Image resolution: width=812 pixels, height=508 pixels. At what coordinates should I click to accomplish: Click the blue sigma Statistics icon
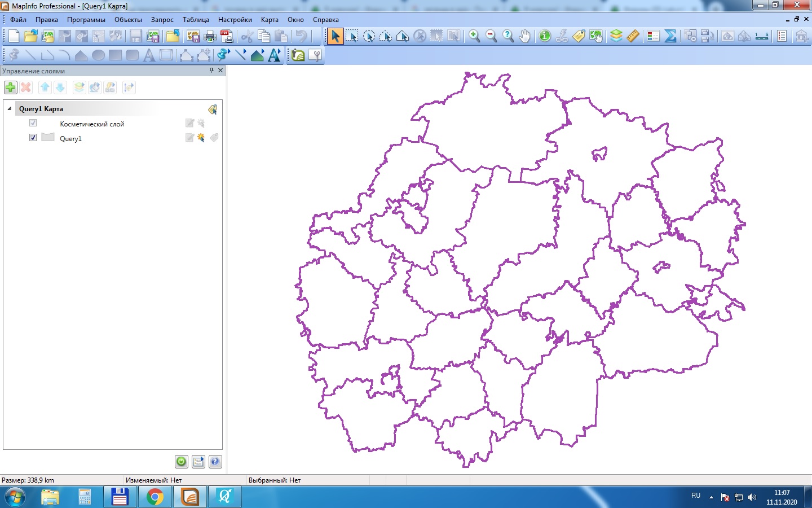670,36
